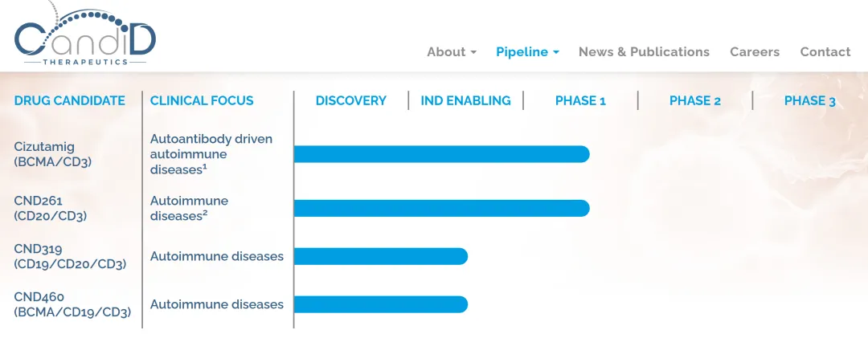Click the PHASE 3 stage header

tap(810, 100)
